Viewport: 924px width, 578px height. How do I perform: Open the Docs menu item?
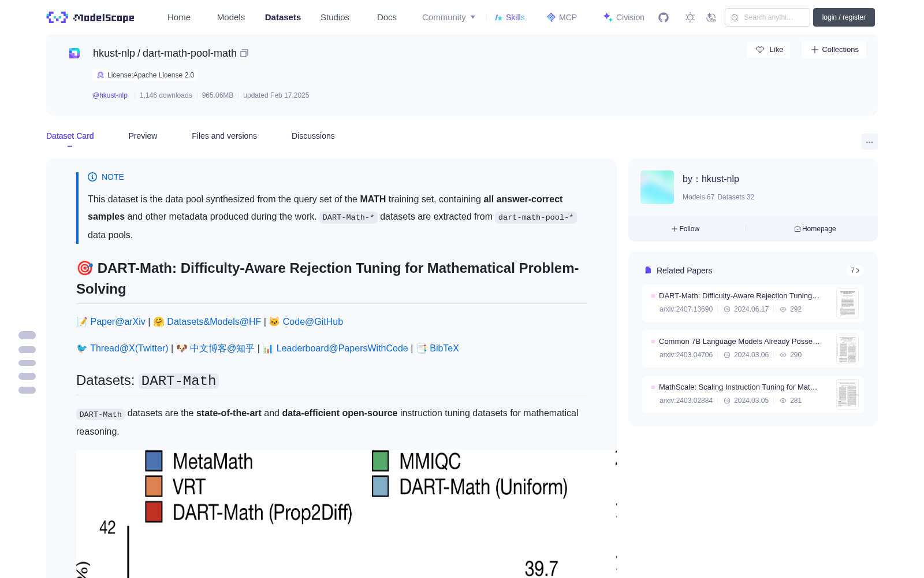pos(387,17)
